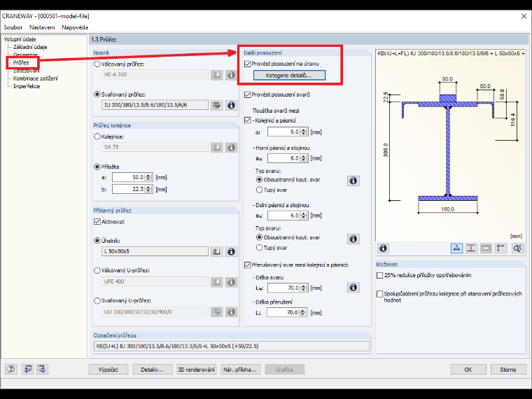Open library beside UPE 400 field
This screenshot has height=399, width=532.
(216, 281)
